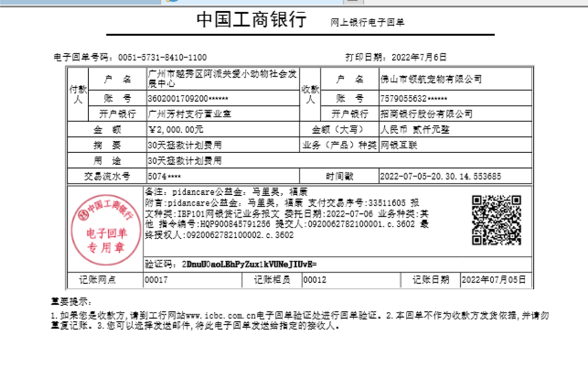Click the 中国工商银行 title heading
Screen dimensions: 588x380
click(251, 20)
